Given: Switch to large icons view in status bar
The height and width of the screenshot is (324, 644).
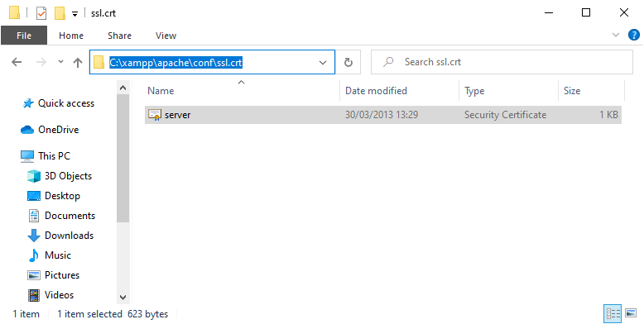Looking at the screenshot, I should [631, 314].
